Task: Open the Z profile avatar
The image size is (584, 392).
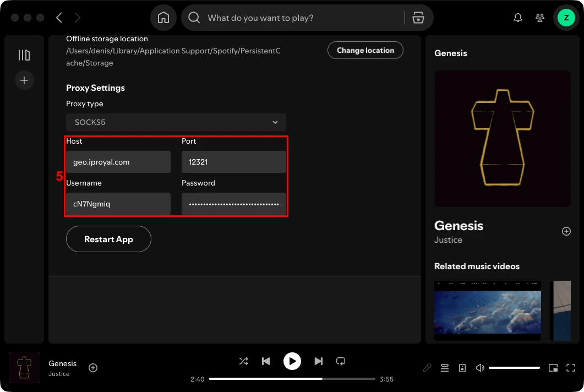Action: [566, 18]
